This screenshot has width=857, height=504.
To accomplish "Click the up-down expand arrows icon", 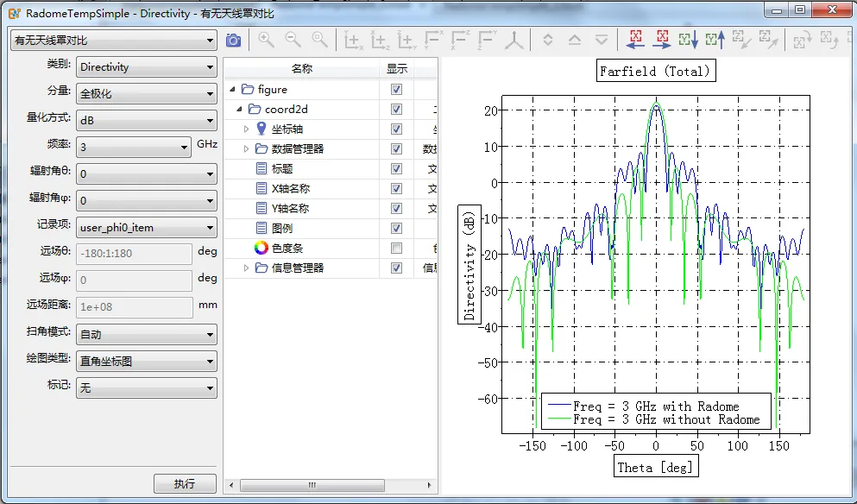I will (548, 40).
